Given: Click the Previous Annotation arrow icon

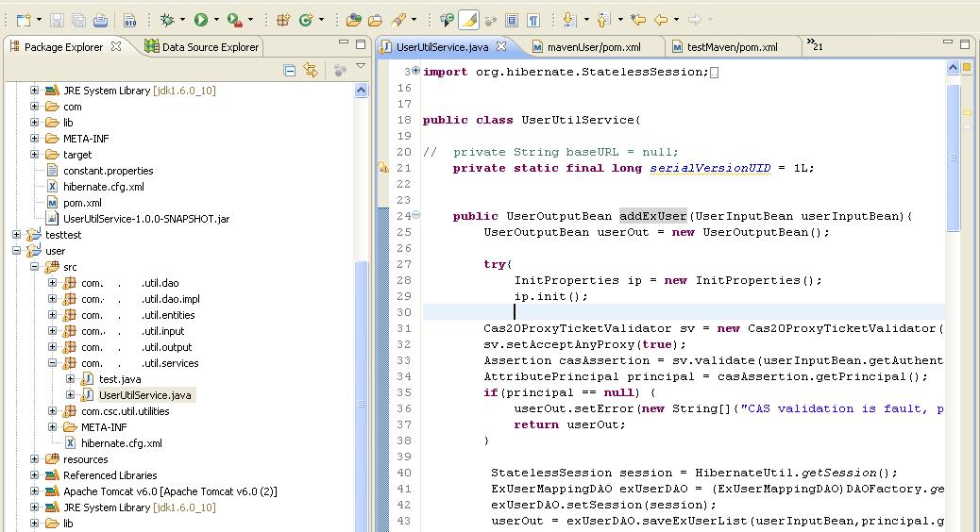Looking at the screenshot, I should point(603,20).
